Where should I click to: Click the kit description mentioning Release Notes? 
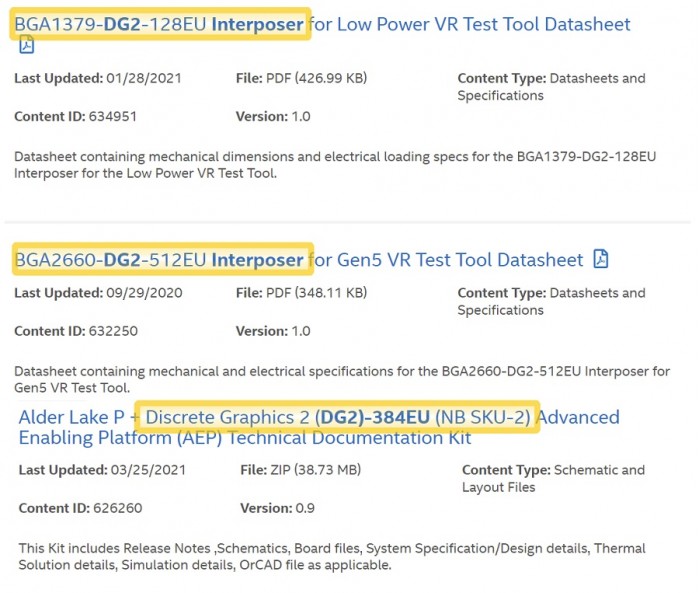(332, 556)
